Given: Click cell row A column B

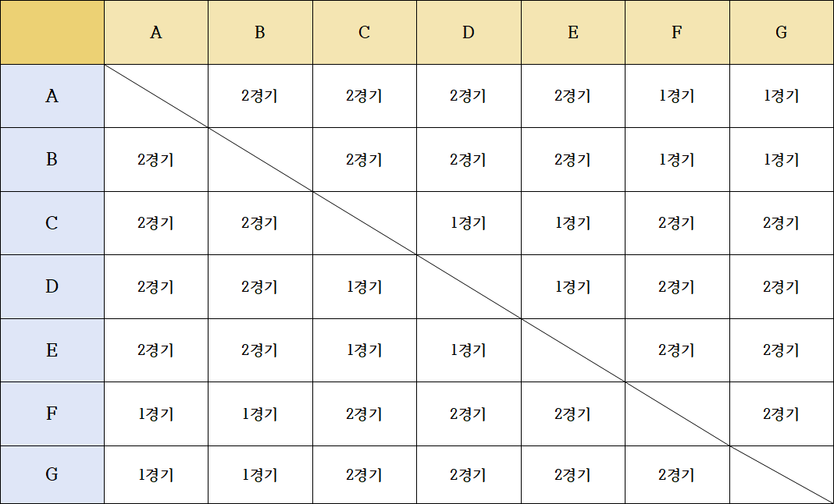Looking at the screenshot, I should click(x=260, y=96).
